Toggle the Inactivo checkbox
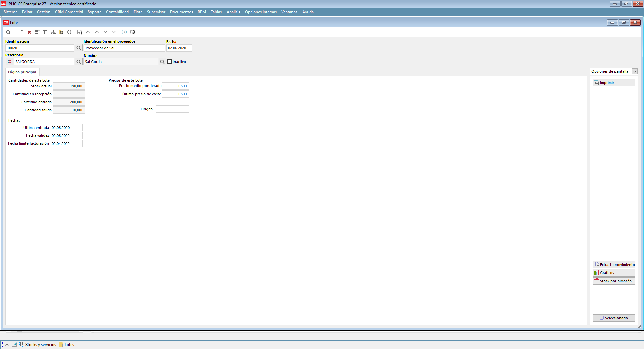Viewport: 644px width, 349px height. click(x=170, y=62)
